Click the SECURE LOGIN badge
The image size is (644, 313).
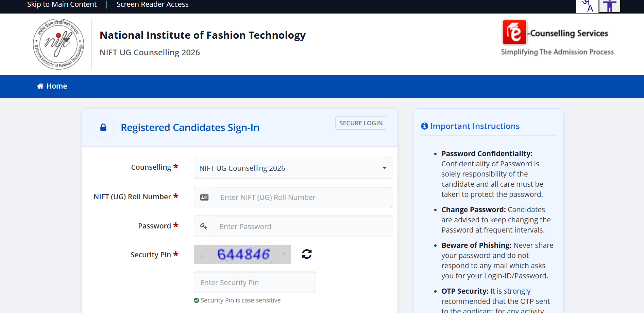click(361, 123)
